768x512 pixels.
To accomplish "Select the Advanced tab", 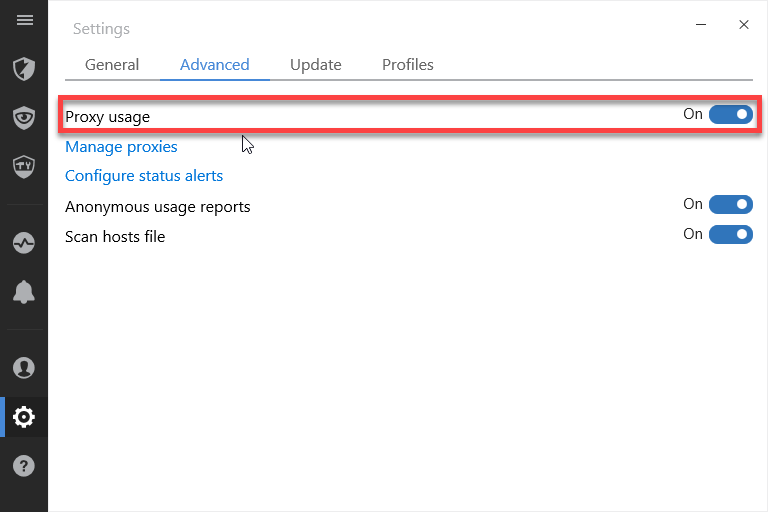I will pos(215,65).
